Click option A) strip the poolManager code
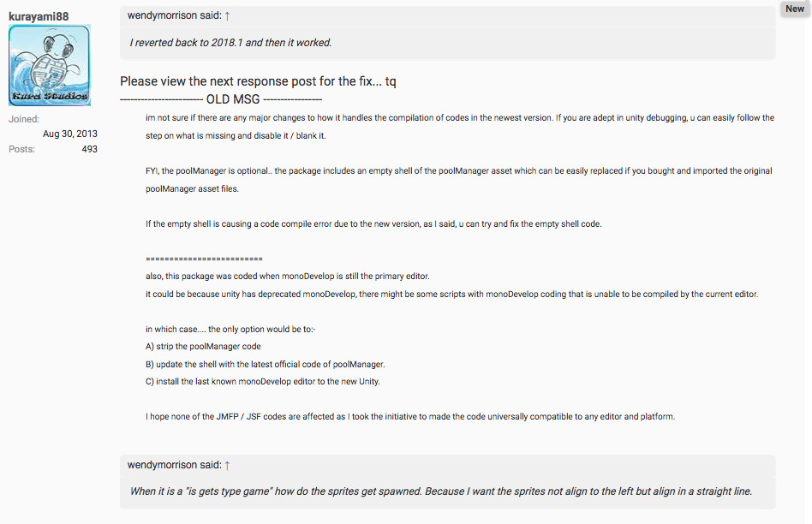The width and height of the screenshot is (812, 524). point(203,347)
